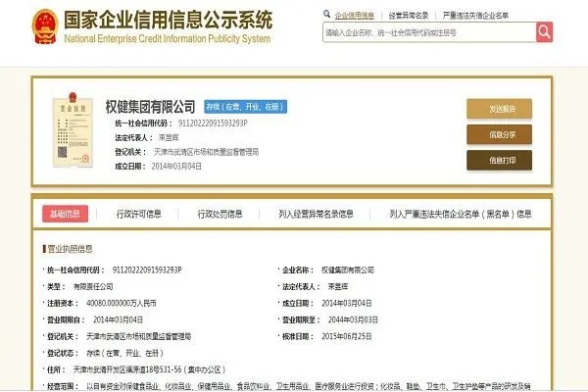Select the 经营异常名录 search category
588x392 pixels.
409,16
